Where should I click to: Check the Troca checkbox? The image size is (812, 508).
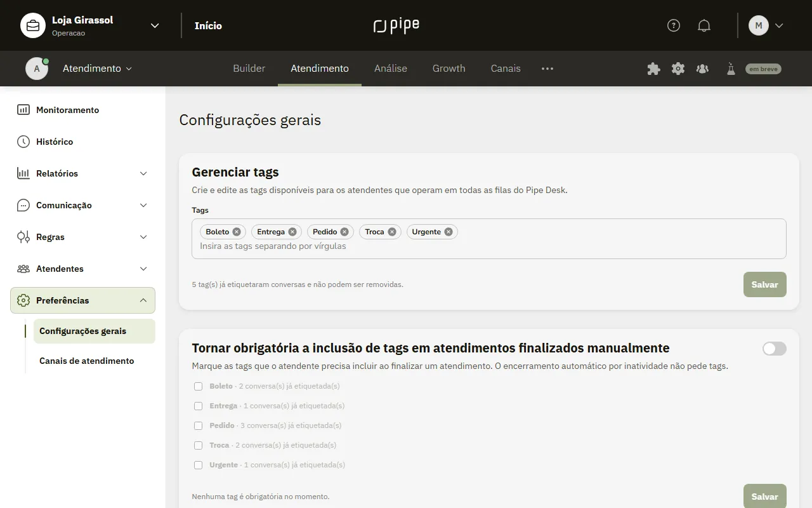click(x=199, y=445)
